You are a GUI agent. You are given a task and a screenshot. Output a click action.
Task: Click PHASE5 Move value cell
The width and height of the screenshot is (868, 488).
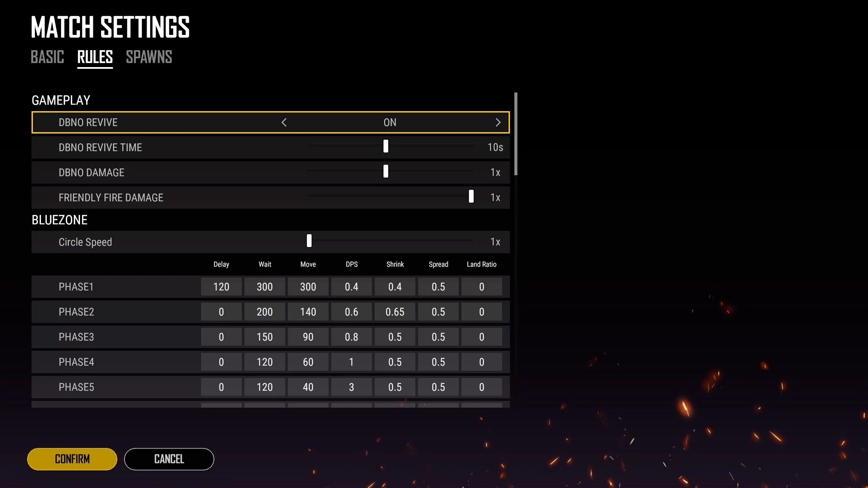point(308,387)
